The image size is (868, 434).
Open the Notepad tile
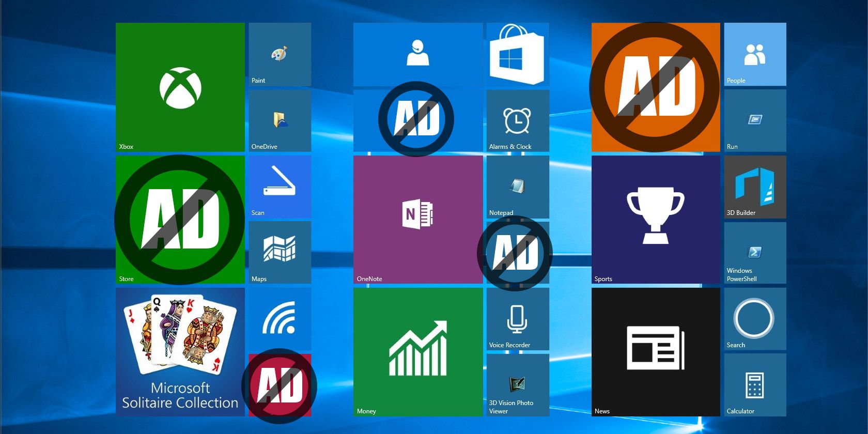pos(518,187)
